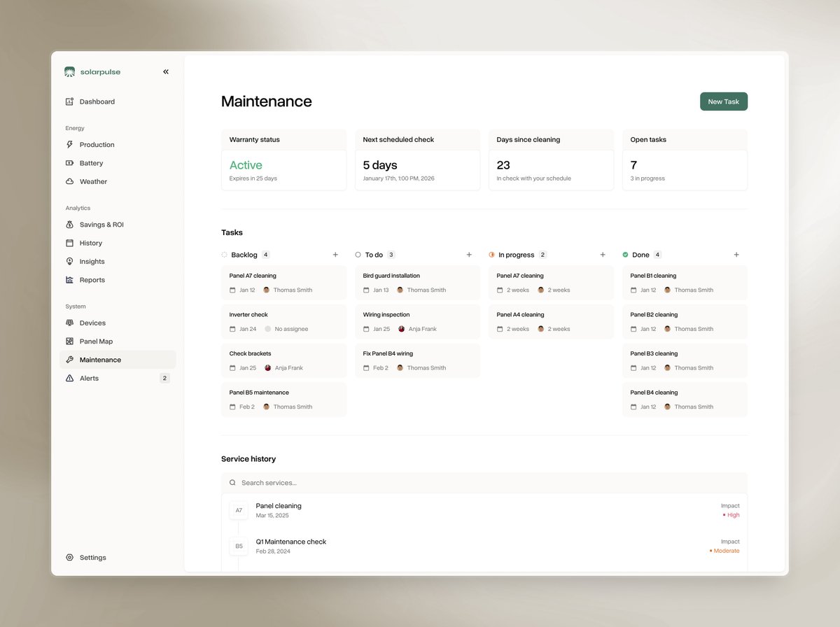Image resolution: width=840 pixels, height=627 pixels.
Task: Select Maintenance in the sidebar
Action: (x=118, y=360)
